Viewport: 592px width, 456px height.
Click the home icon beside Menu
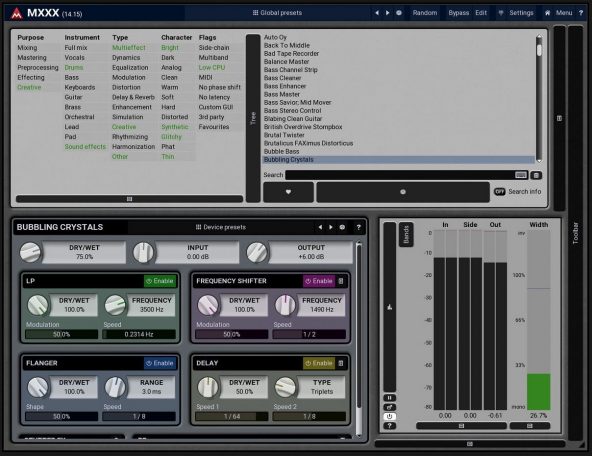pyautogui.click(x=547, y=13)
